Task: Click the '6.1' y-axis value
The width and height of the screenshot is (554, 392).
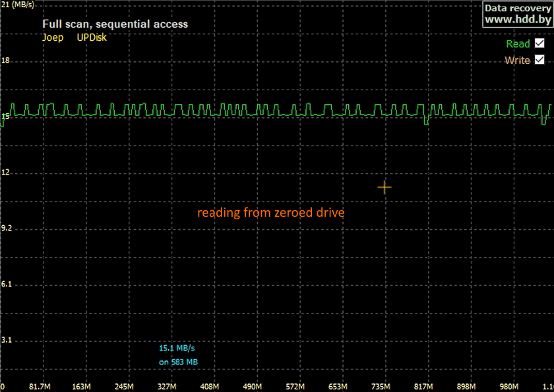Action: tap(7, 284)
